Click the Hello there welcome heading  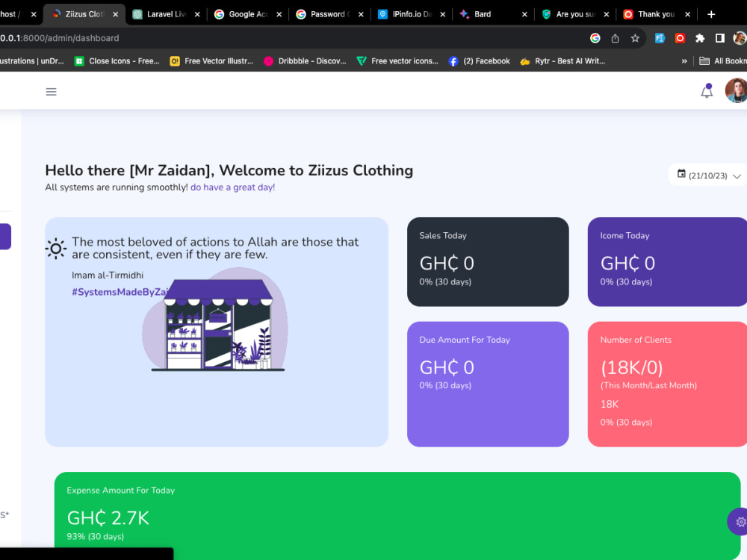[229, 170]
